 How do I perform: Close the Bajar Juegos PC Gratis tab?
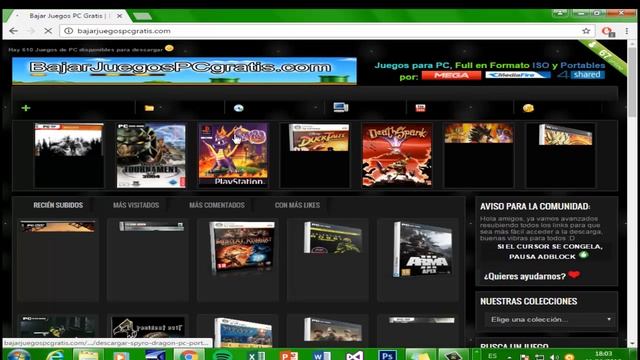pos(119,16)
